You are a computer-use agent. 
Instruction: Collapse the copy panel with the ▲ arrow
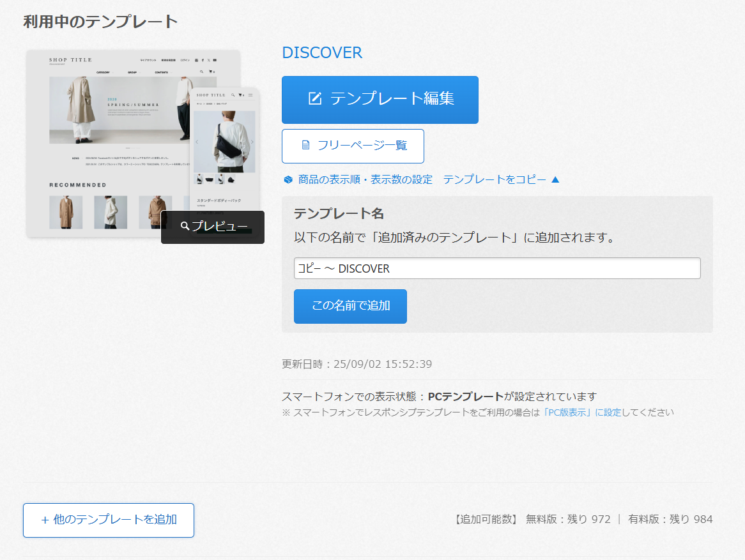[555, 179]
